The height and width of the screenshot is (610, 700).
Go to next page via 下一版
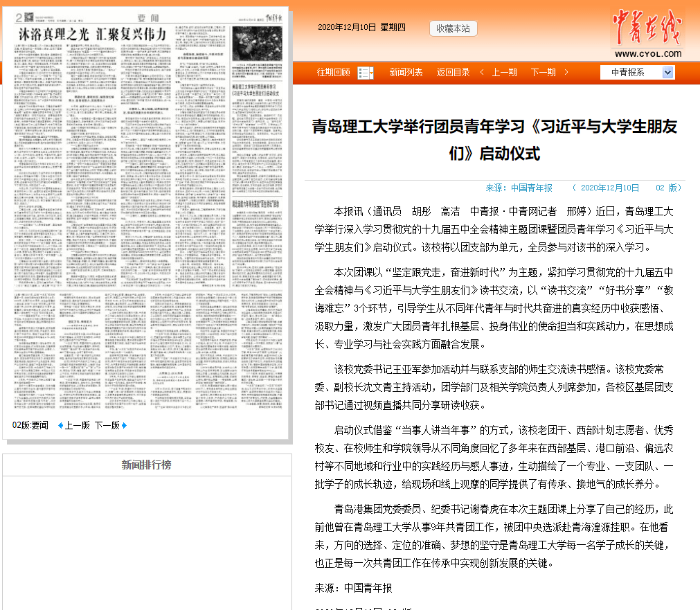pyautogui.click(x=107, y=425)
